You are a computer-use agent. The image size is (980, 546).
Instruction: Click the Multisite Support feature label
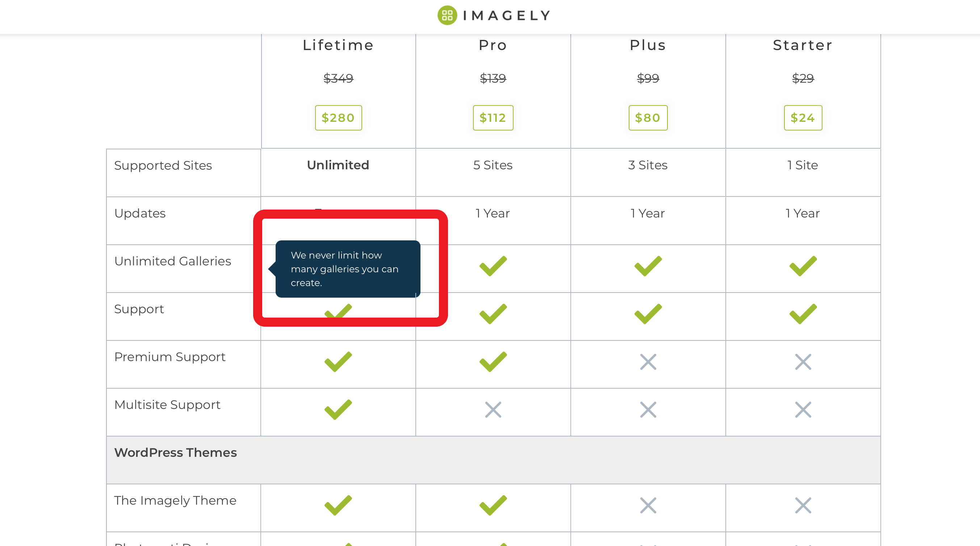167,405
